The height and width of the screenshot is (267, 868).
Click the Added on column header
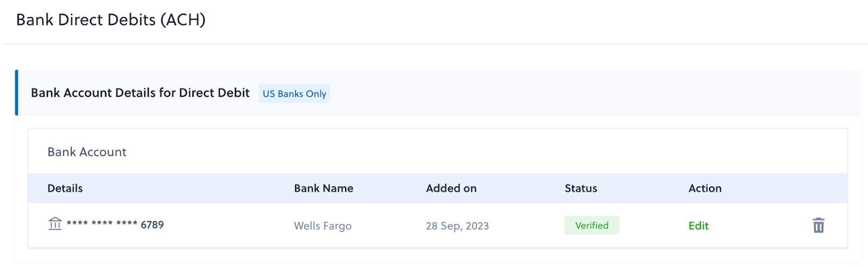(451, 188)
